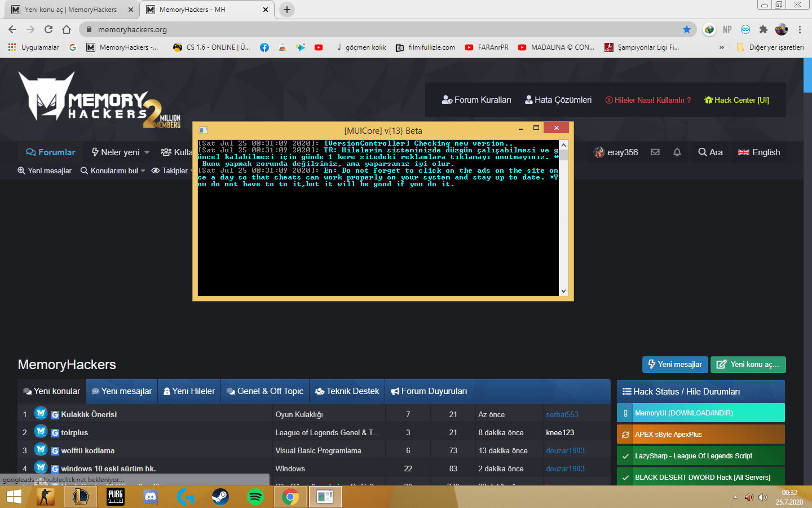Image resolution: width=812 pixels, height=508 pixels.
Task: Open the 'Yeni mesajlar' sub-navigation link
Action: tap(45, 170)
